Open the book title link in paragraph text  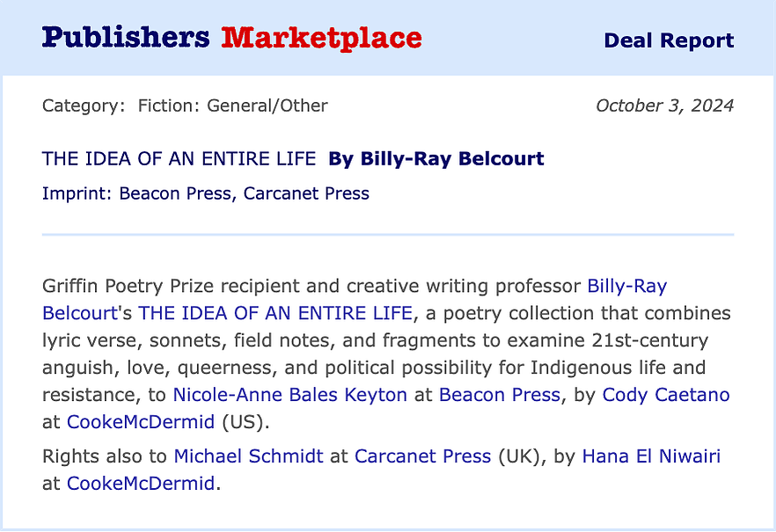275,313
